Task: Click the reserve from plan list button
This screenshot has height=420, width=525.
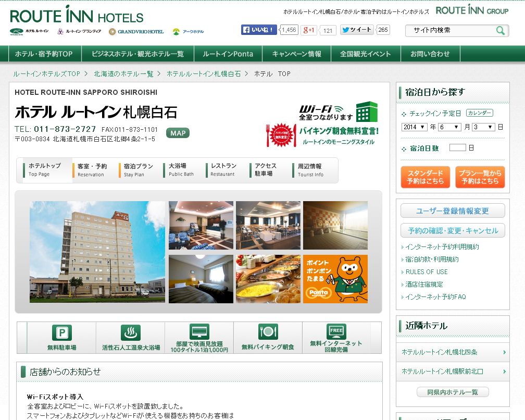Action: pos(480,177)
